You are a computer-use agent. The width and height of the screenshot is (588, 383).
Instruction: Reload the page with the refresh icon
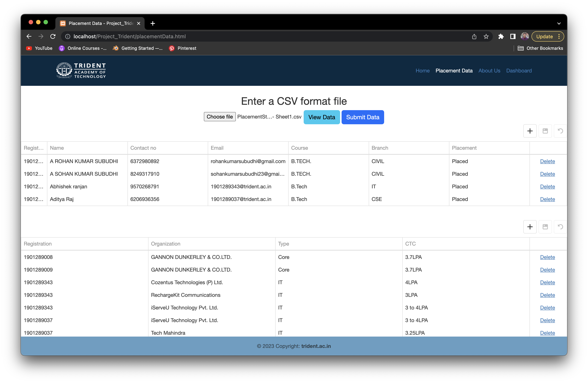click(x=53, y=36)
